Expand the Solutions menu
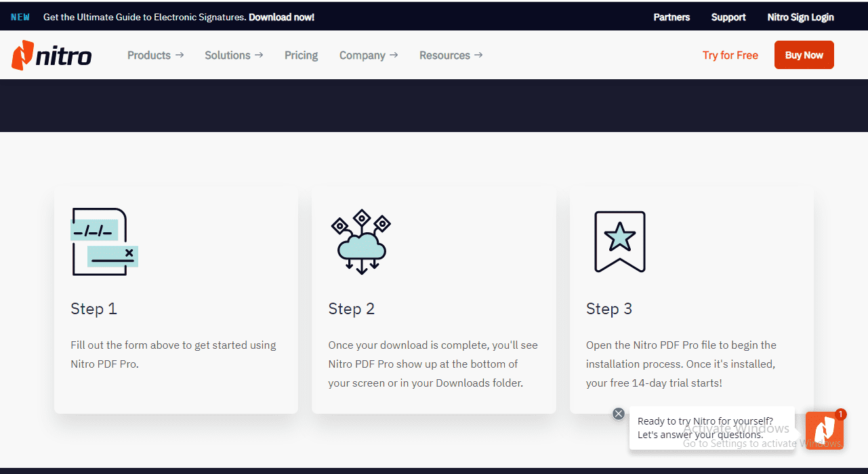Screen dimensions: 868x474 pyautogui.click(x=234, y=56)
